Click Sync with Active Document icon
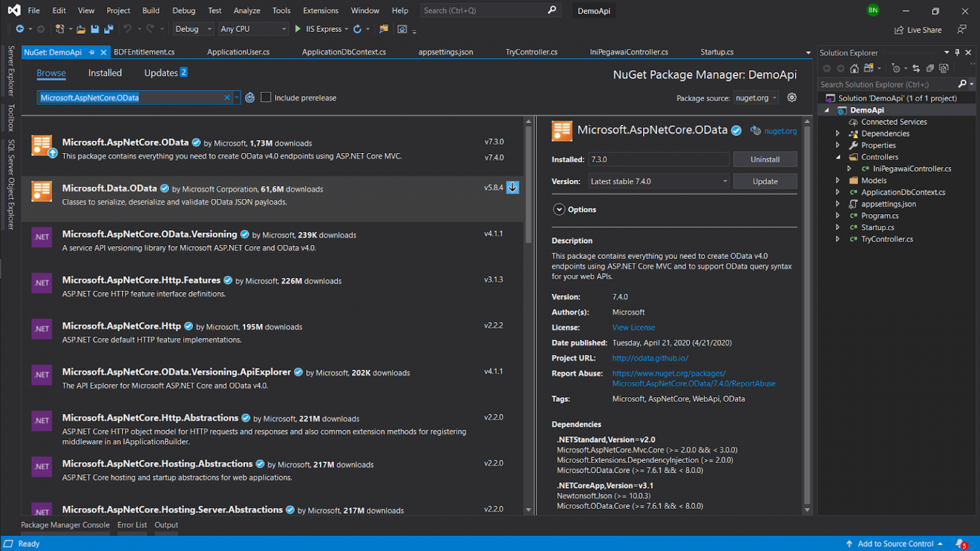Image resolution: width=980 pixels, height=551 pixels. 916,68
